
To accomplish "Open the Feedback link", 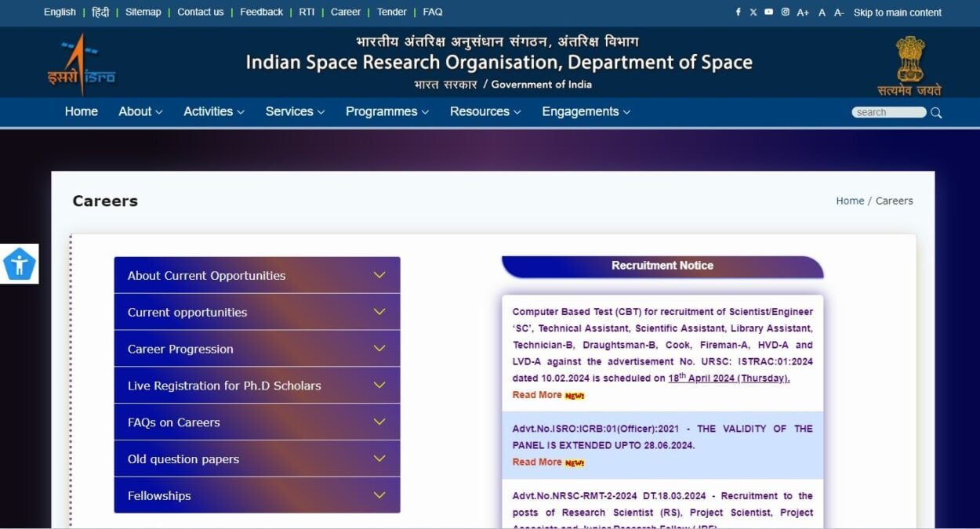I will (x=261, y=12).
